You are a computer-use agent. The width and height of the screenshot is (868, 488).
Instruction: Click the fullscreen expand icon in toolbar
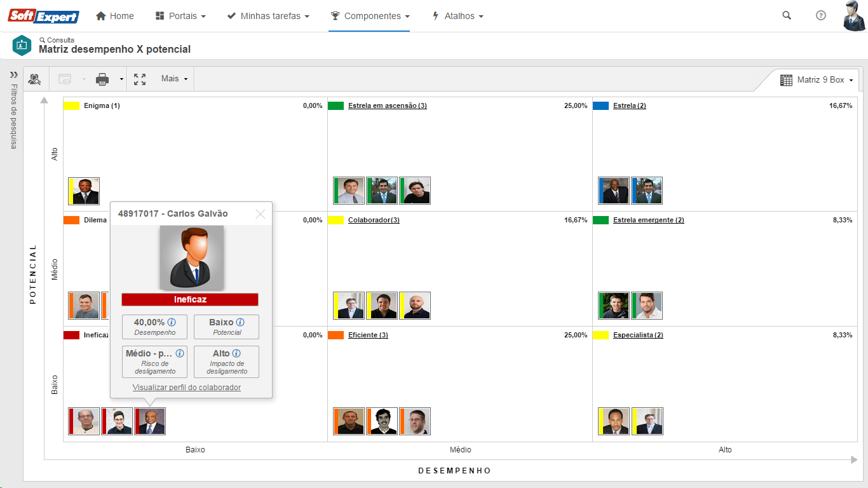coord(140,79)
